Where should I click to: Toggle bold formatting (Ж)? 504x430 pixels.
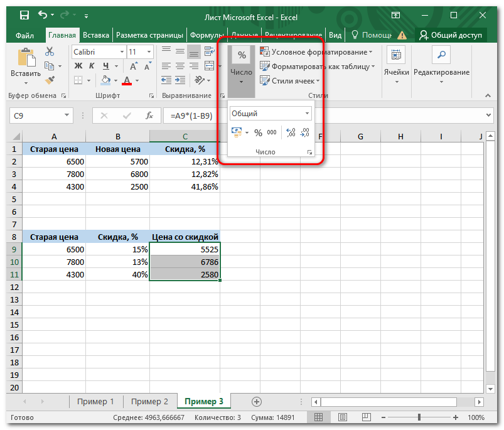click(x=78, y=65)
